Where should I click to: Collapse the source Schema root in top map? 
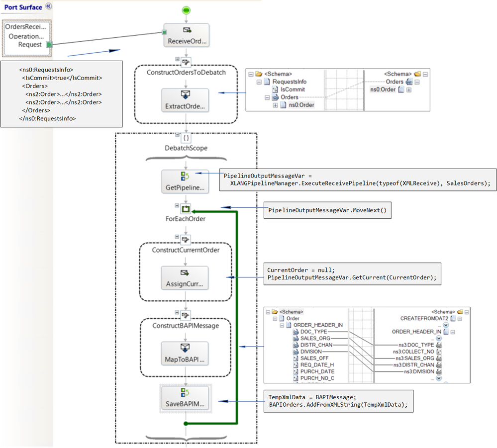[251, 74]
